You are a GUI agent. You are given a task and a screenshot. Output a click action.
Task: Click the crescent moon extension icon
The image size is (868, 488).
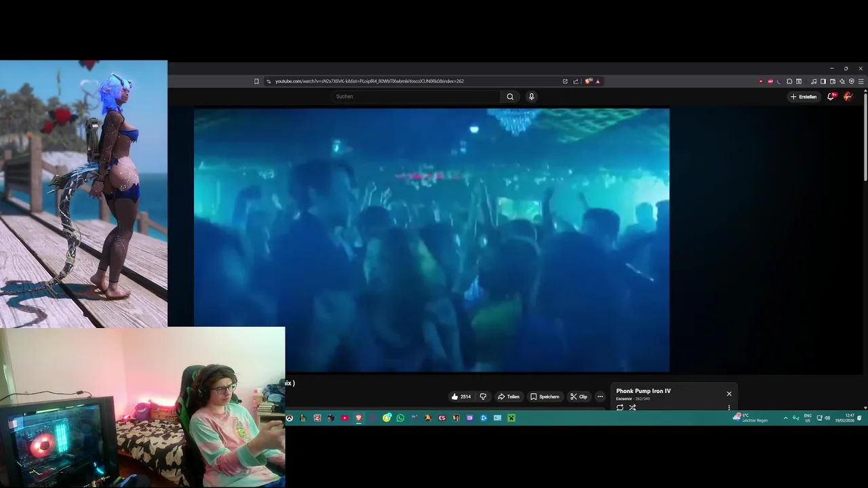(x=779, y=81)
